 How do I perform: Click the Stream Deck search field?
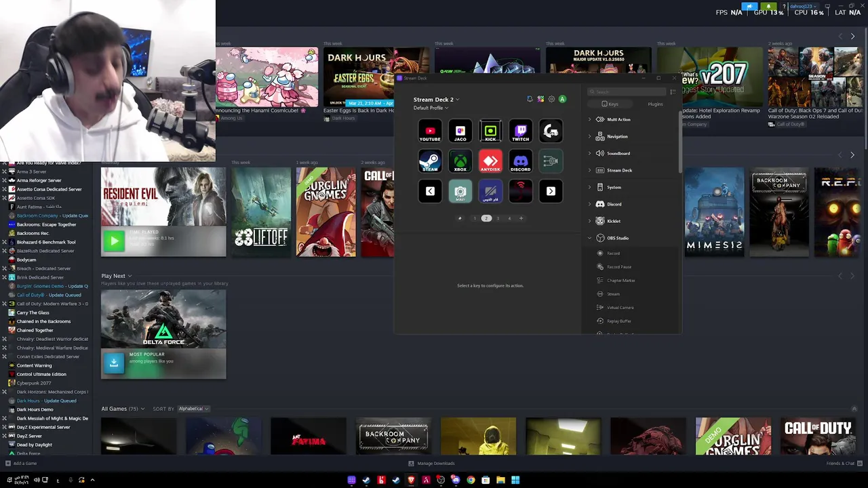(626, 91)
